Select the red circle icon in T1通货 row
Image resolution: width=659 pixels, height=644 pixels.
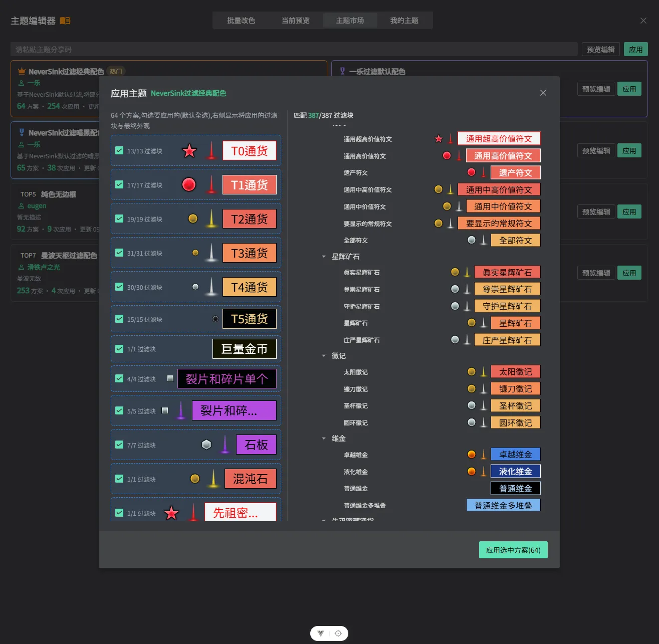pos(189,185)
